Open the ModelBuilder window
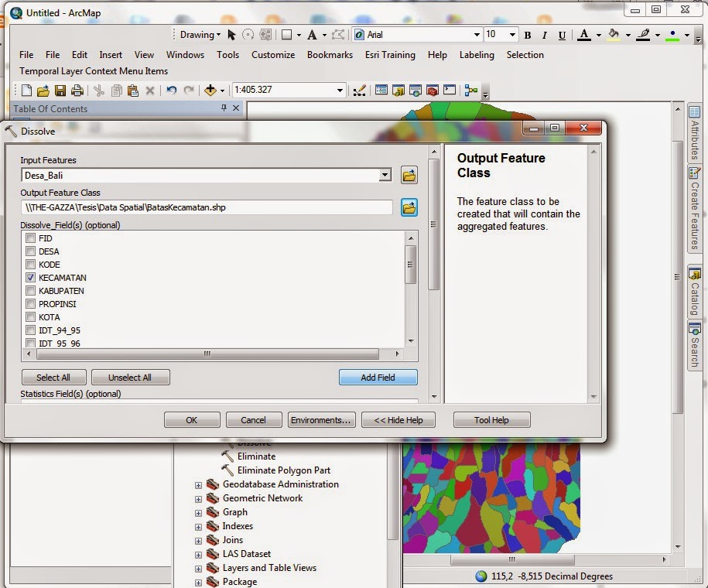 [x=470, y=91]
